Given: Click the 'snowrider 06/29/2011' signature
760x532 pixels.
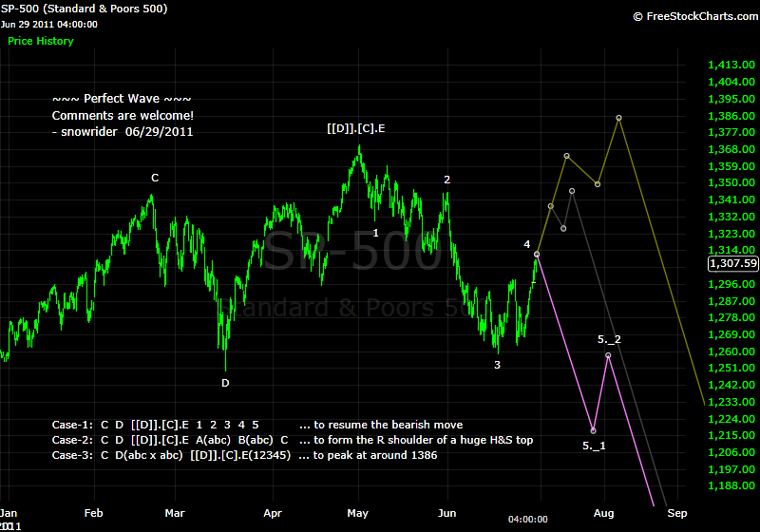Looking at the screenshot, I should coord(127,132).
